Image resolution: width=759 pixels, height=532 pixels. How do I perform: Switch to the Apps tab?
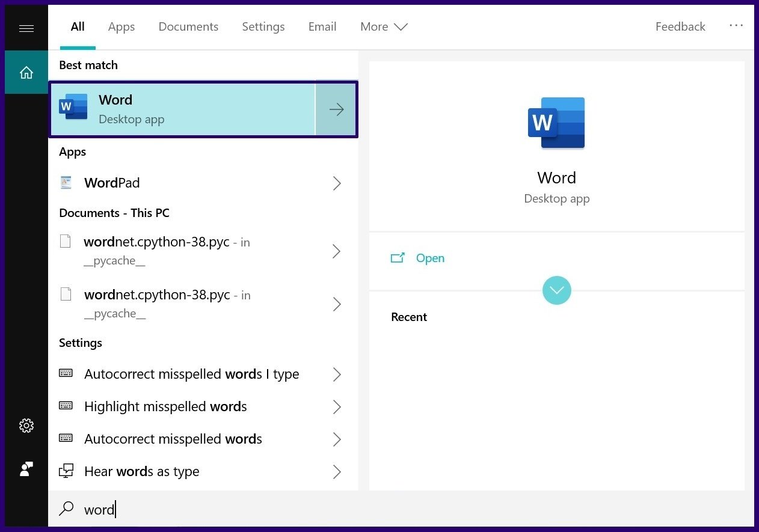(121, 27)
